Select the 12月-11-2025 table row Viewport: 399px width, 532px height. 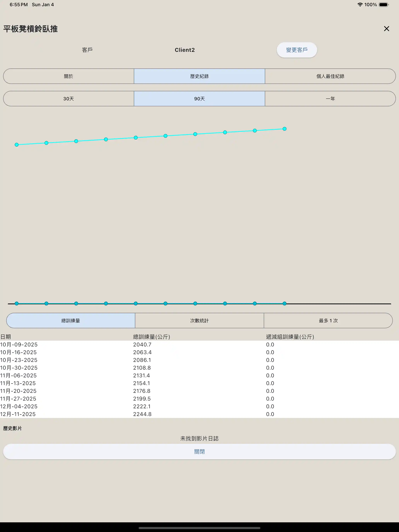18,414
